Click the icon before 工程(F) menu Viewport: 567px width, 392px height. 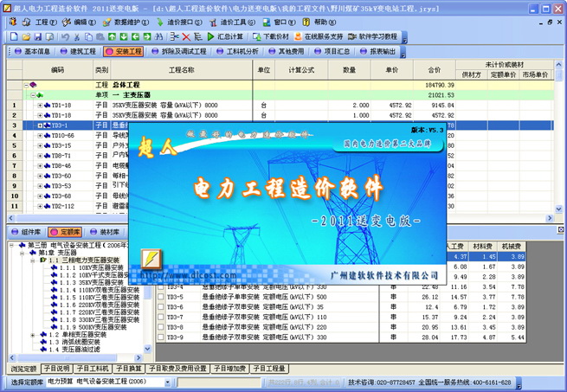coord(26,22)
